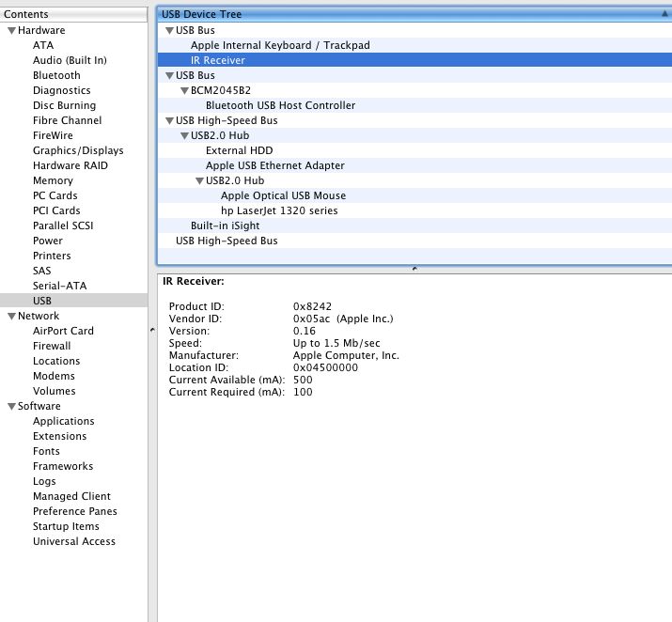
Task: Show Power information
Action: tap(48, 241)
